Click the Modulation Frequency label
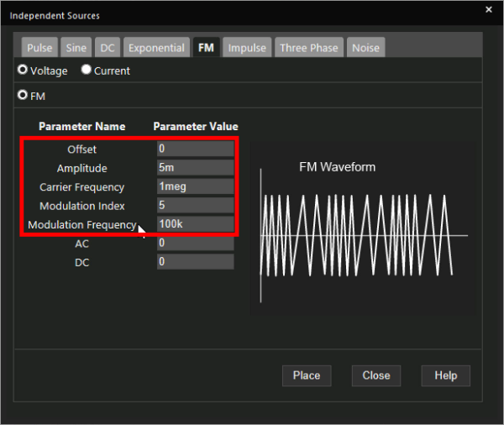504x425 pixels. click(82, 225)
